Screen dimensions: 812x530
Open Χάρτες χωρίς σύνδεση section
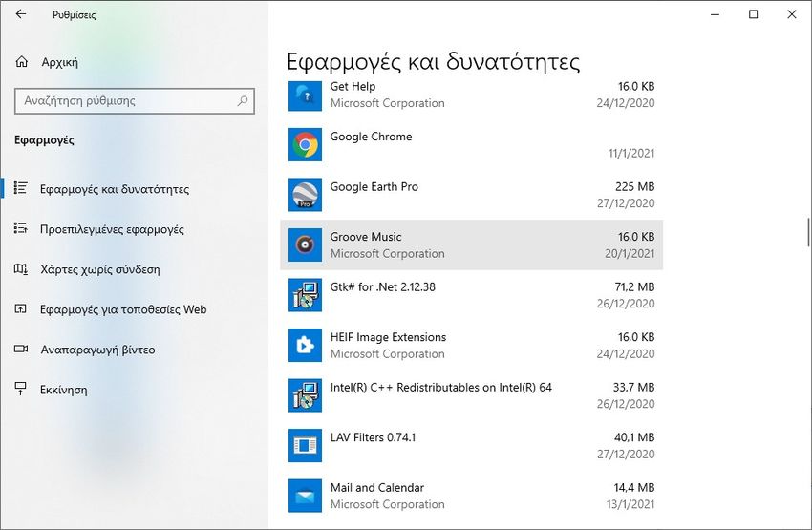coord(100,269)
